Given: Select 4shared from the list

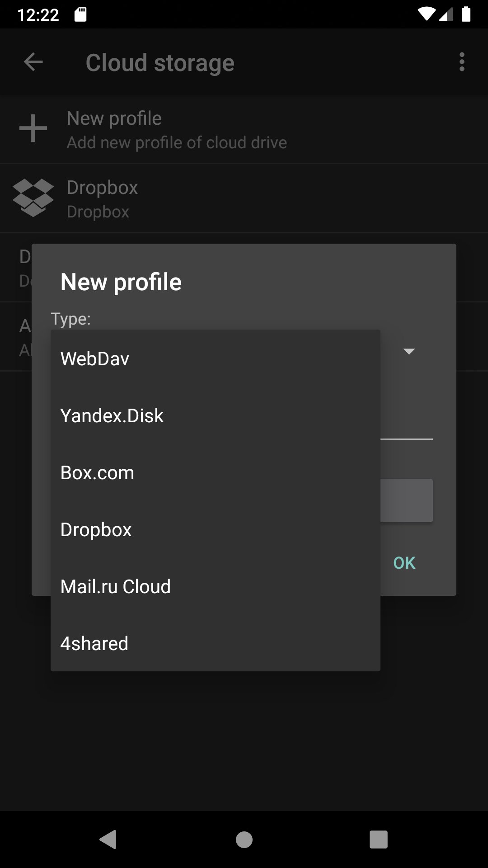Looking at the screenshot, I should 215,643.
